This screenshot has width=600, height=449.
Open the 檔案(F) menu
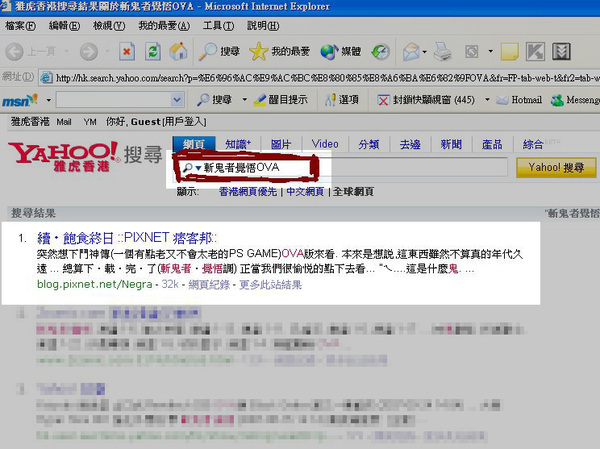point(21,26)
